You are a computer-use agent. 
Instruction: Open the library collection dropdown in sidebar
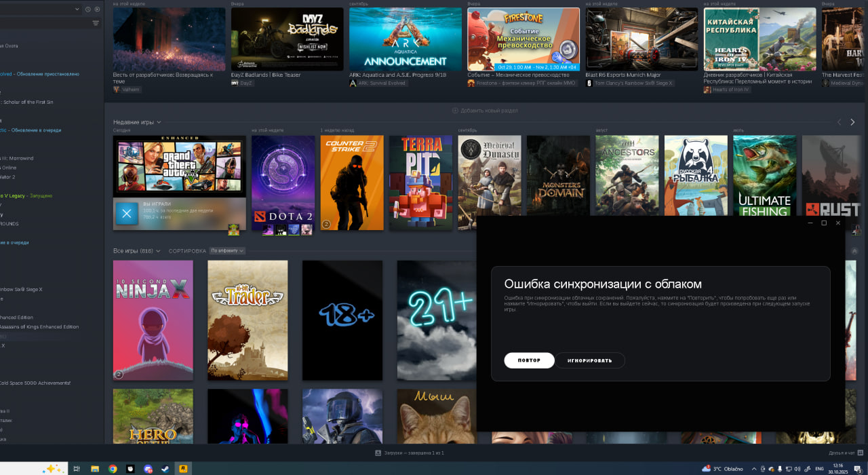[x=77, y=9]
